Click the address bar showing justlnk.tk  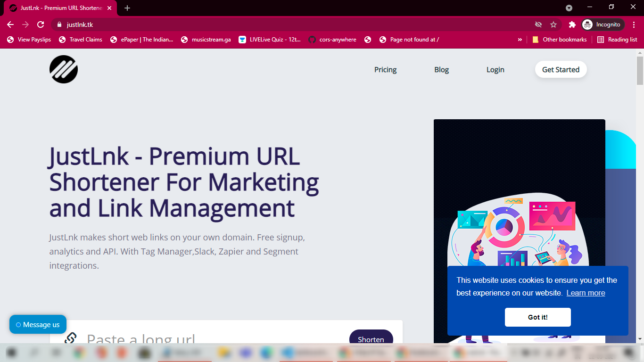pyautogui.click(x=292, y=25)
